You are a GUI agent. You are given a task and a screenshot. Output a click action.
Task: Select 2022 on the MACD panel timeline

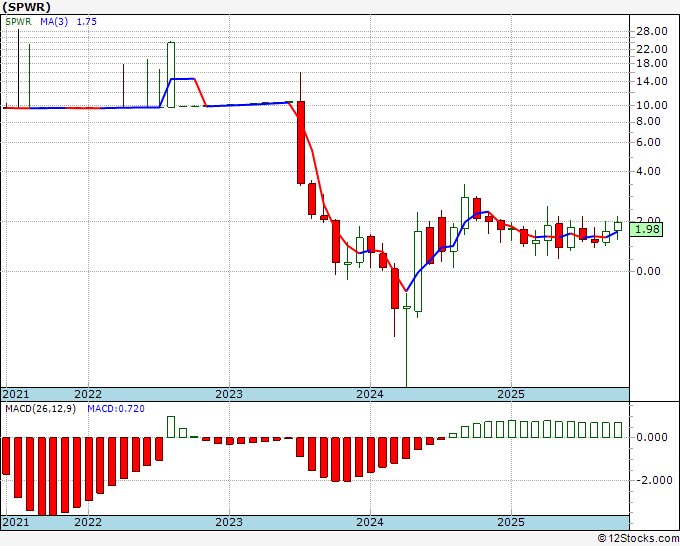88,522
